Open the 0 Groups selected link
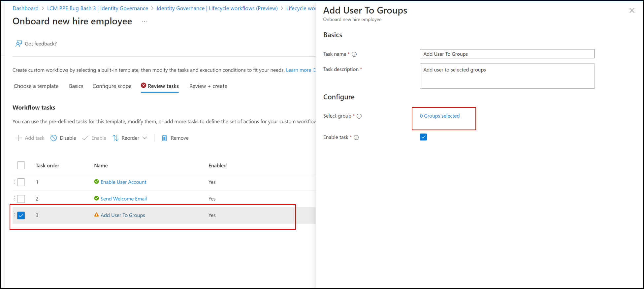The image size is (644, 289). pos(439,116)
